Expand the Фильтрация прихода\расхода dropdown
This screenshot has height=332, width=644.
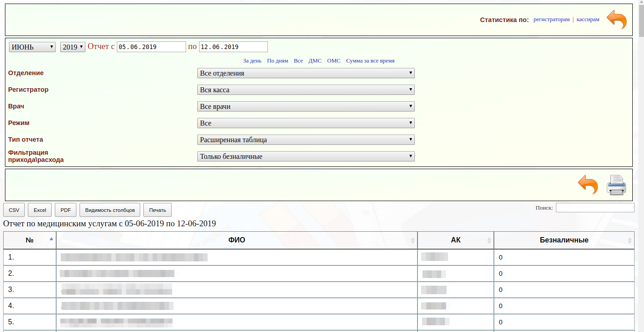(306, 157)
